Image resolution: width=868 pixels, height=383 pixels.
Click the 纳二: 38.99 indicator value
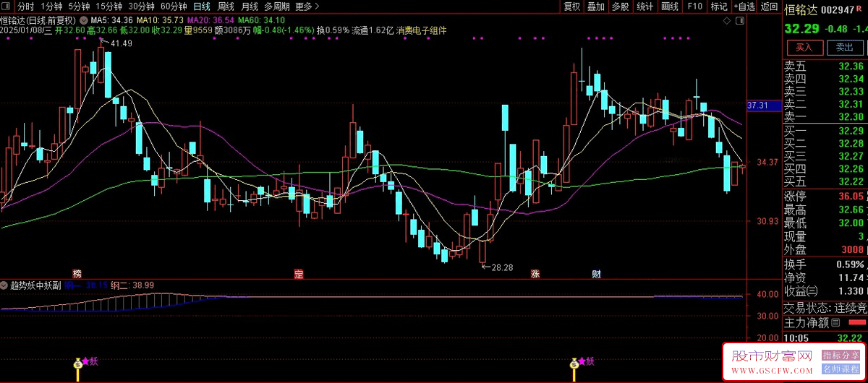coord(132,285)
